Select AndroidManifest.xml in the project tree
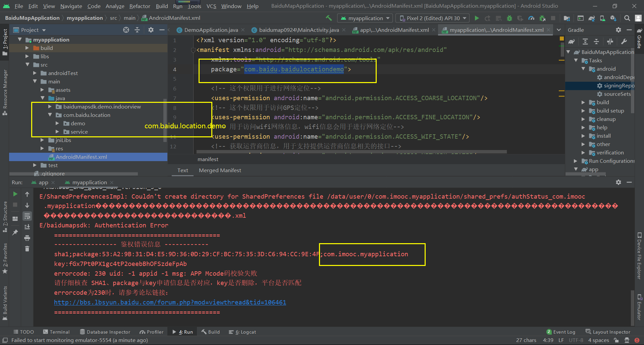644x345 pixels. (x=81, y=157)
